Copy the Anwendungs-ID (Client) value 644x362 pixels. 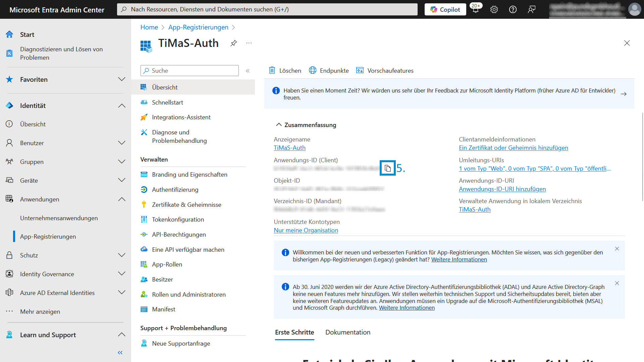pyautogui.click(x=388, y=168)
